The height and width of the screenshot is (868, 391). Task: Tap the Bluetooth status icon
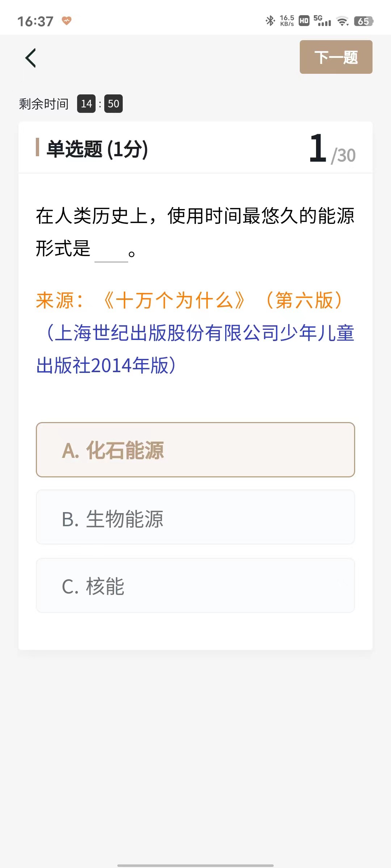[270, 21]
